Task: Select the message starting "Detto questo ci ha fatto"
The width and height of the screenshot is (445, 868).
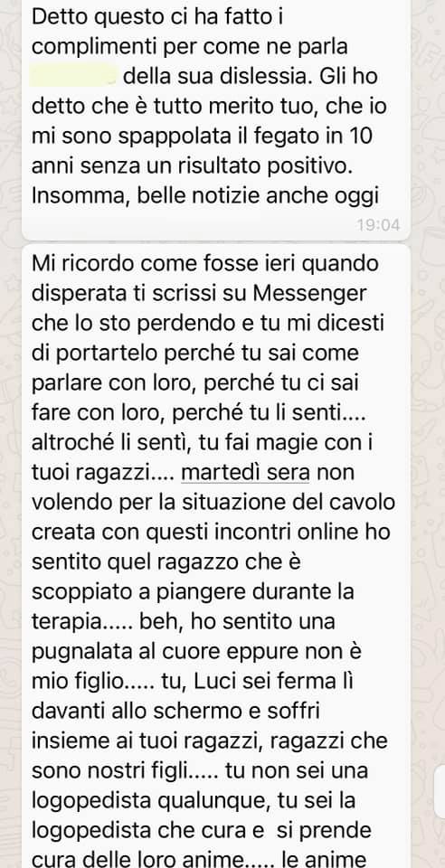Action: tap(216, 120)
